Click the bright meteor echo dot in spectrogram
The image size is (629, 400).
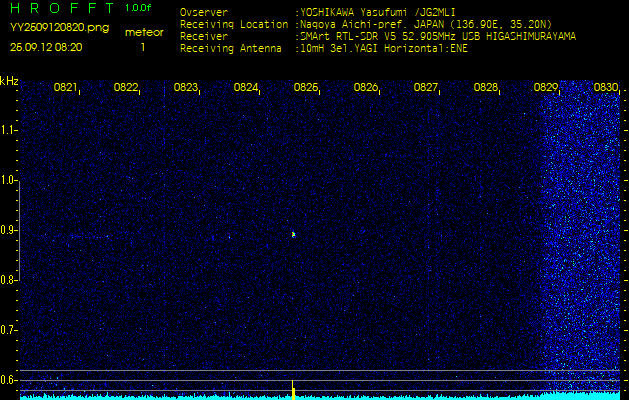point(293,234)
